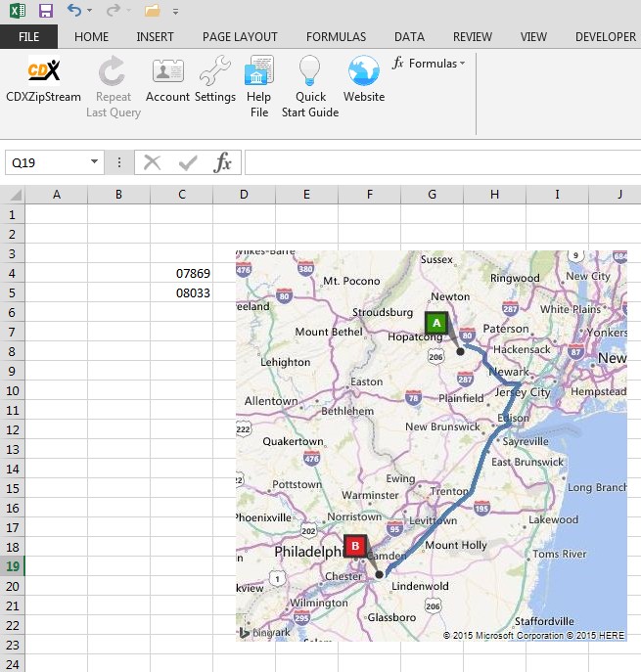The width and height of the screenshot is (641, 672).
Task: Click the Insert Function fx icon
Action: point(222,162)
